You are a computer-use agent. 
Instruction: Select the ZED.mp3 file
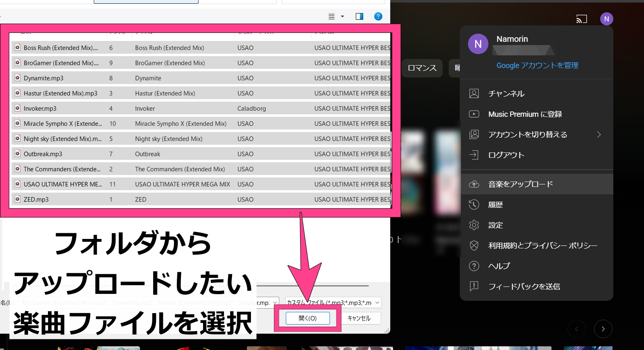click(x=201, y=200)
